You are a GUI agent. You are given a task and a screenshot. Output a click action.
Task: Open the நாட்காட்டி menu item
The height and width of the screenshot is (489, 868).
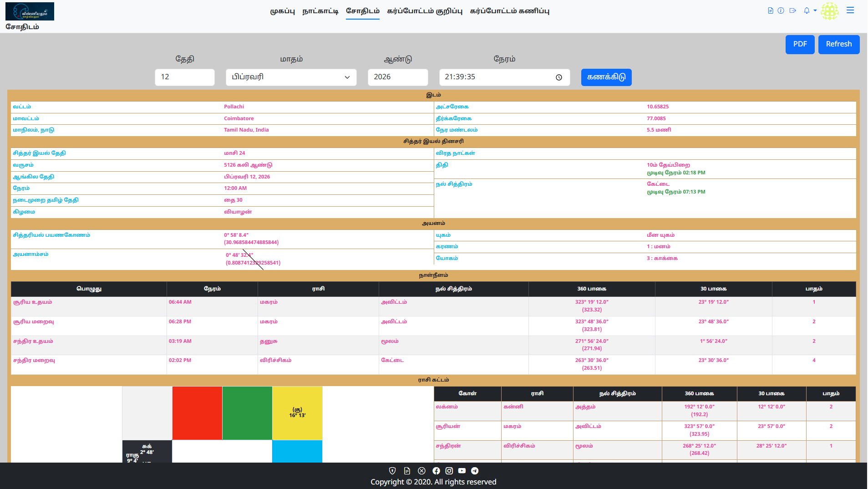pos(320,11)
